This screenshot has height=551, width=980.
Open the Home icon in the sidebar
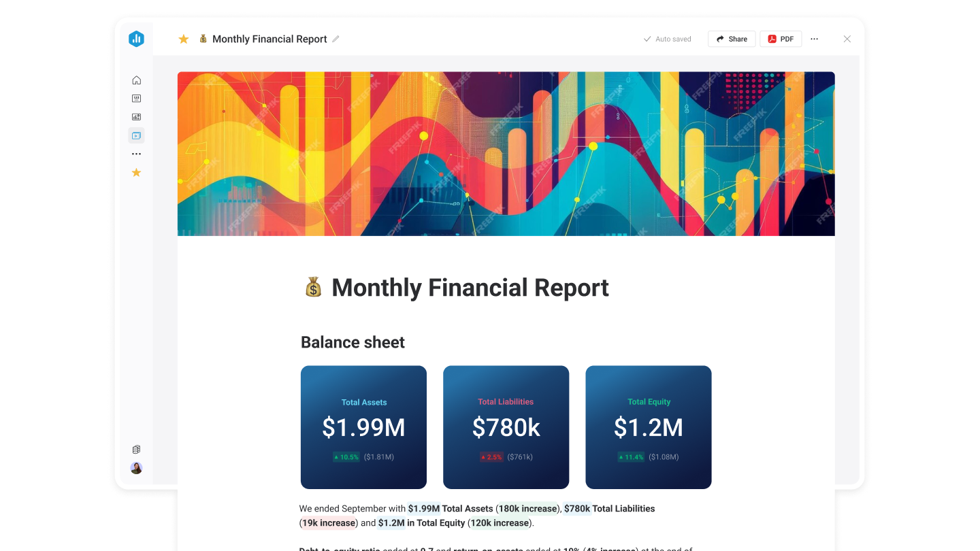point(136,80)
